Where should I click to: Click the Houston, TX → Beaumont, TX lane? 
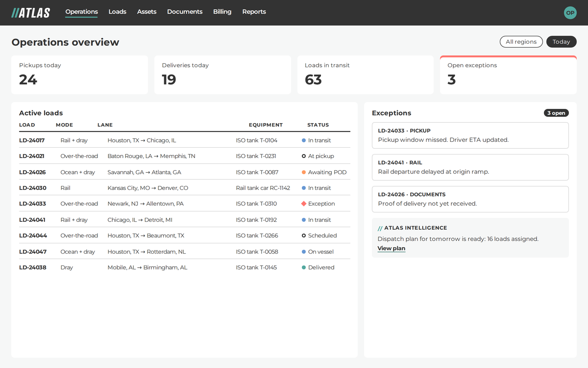point(146,236)
